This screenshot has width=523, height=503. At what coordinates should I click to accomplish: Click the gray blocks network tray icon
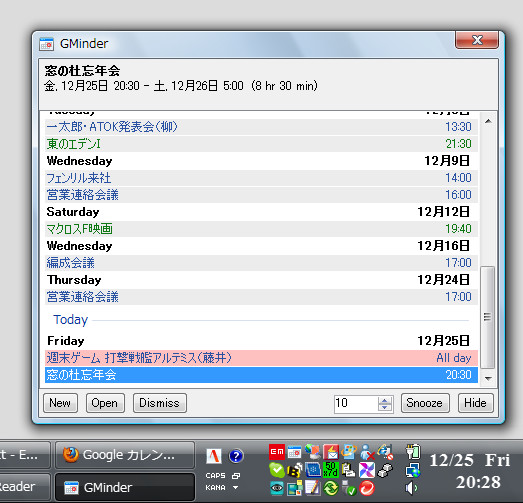point(385,470)
